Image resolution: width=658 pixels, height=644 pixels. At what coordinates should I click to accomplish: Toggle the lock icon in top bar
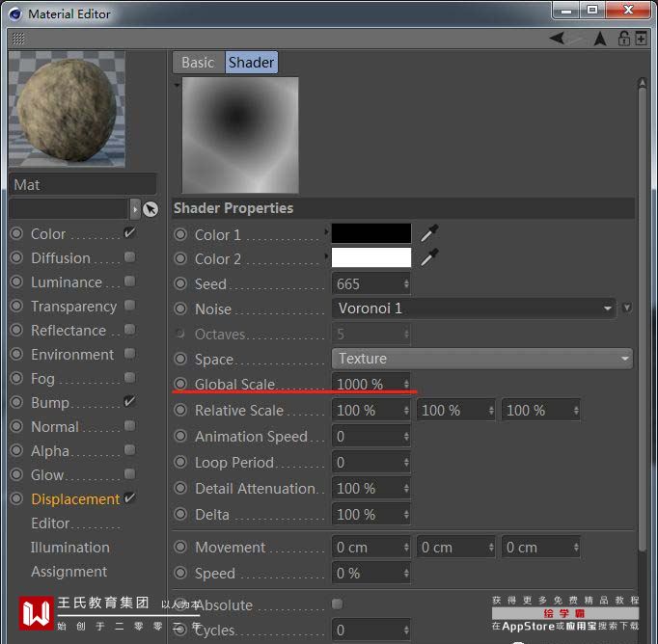tap(623, 39)
